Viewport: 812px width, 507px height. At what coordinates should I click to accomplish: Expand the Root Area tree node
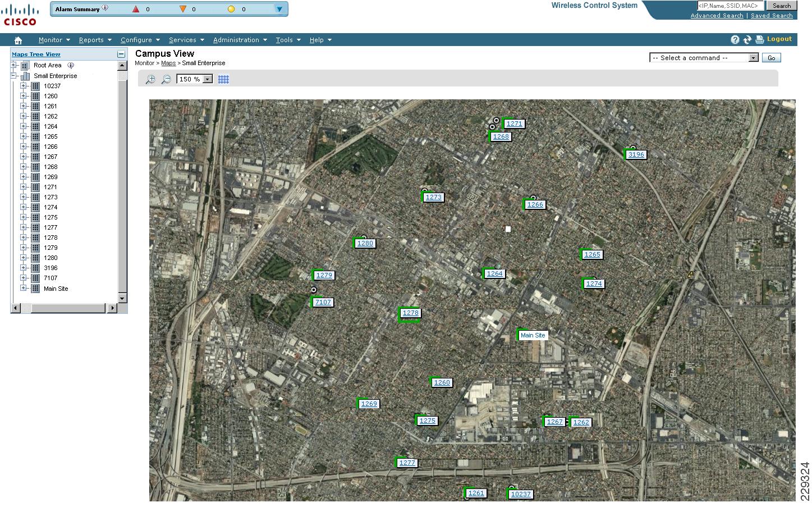[13, 65]
